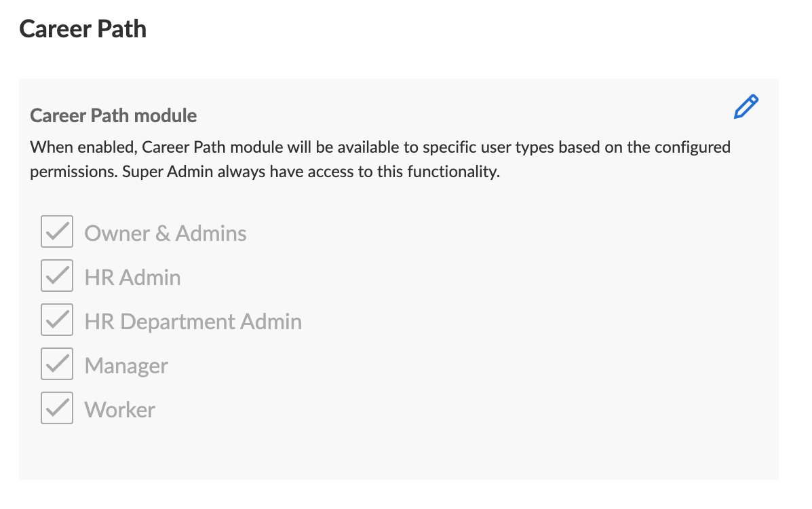Select the Manager label text

point(126,366)
